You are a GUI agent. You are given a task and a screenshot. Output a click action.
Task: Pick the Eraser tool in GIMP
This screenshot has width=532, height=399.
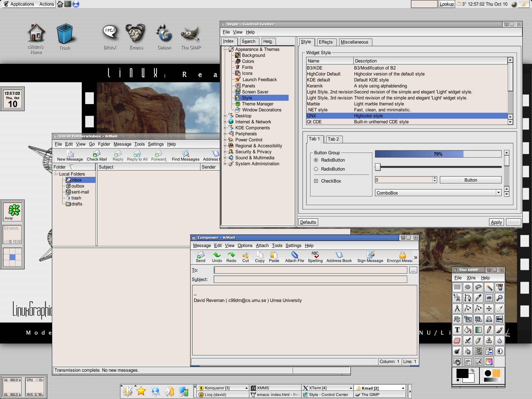coord(457,340)
